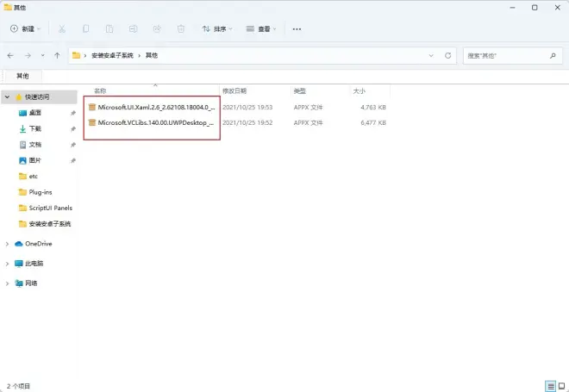Screen dimensions: 569x392
Task: Click size 6,477 KB cell
Action: tap(373, 123)
